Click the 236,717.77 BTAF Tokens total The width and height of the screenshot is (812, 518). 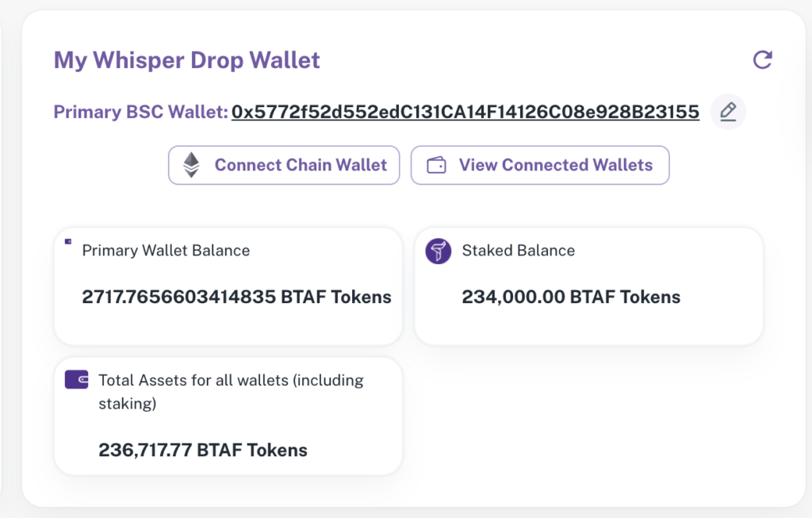[203, 450]
